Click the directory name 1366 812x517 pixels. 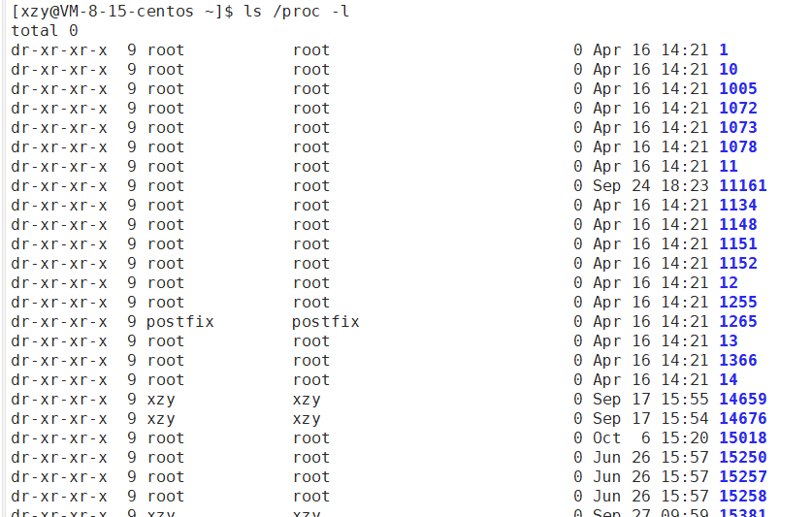738,360
